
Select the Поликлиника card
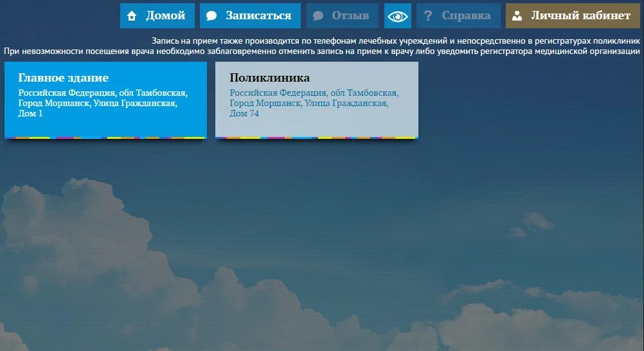tap(317, 100)
